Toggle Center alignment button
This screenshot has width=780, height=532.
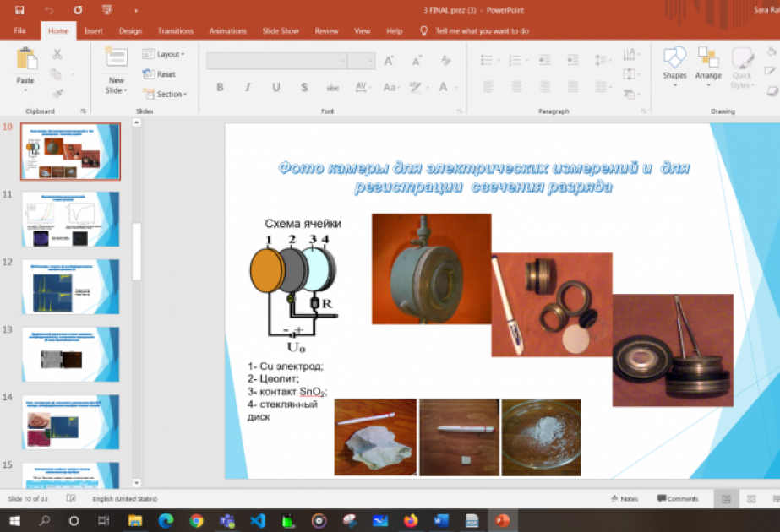(x=516, y=88)
